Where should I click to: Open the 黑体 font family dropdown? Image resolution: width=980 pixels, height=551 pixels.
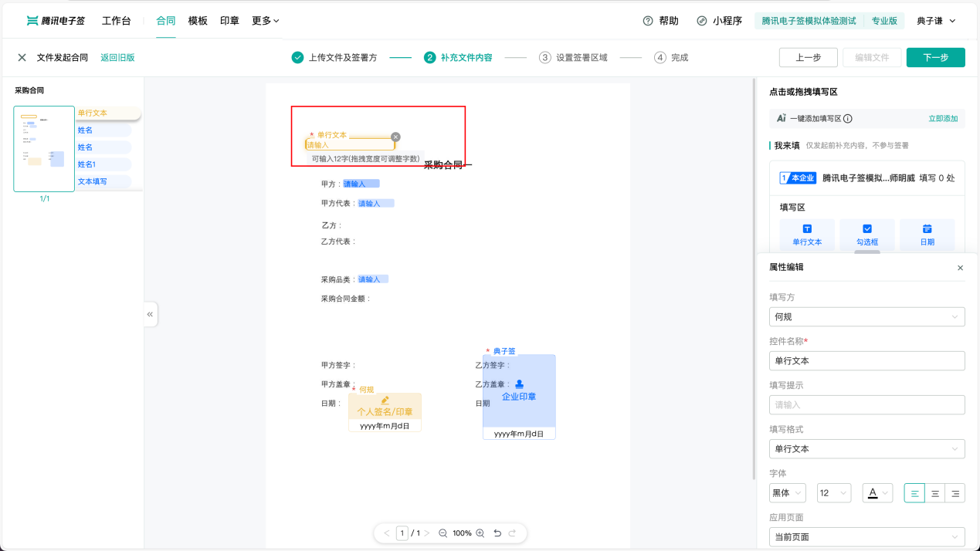(787, 492)
